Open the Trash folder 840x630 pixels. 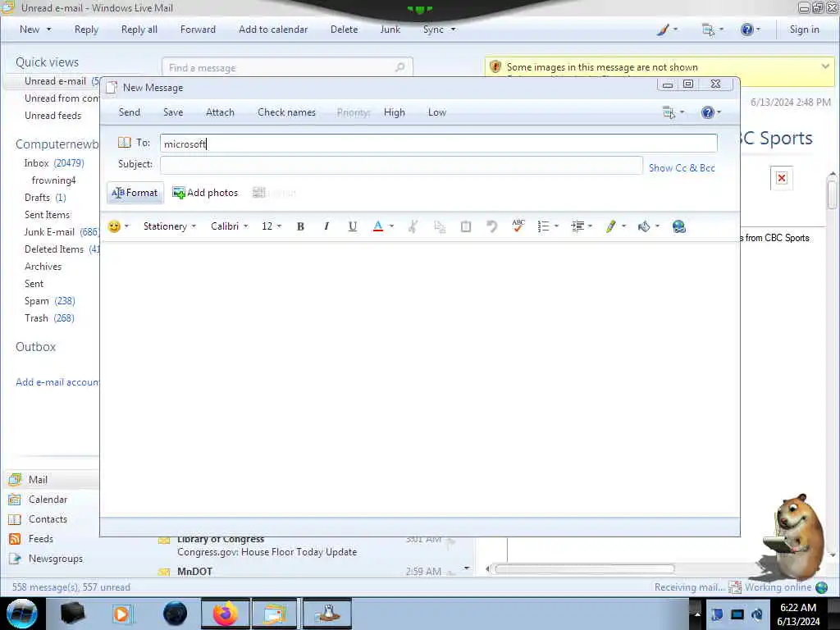[x=48, y=318]
